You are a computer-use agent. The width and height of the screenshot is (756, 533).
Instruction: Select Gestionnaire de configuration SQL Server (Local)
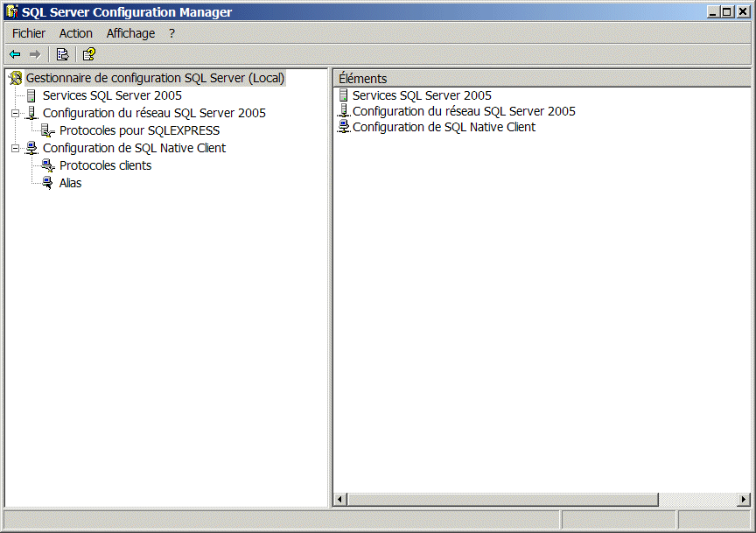(x=155, y=78)
